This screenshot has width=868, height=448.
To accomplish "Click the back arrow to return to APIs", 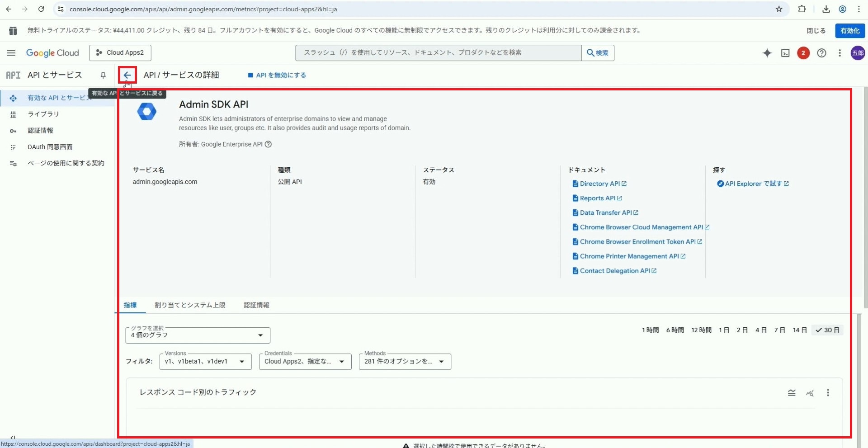I will [x=127, y=75].
